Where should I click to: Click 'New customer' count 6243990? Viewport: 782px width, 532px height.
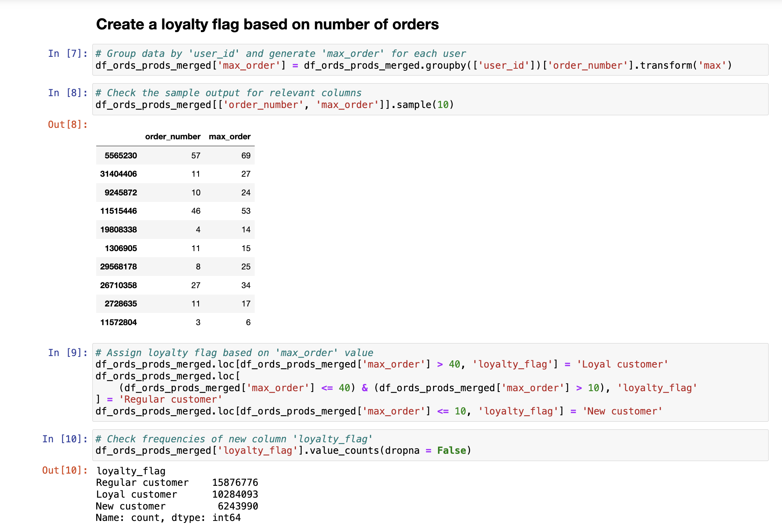tap(238, 506)
